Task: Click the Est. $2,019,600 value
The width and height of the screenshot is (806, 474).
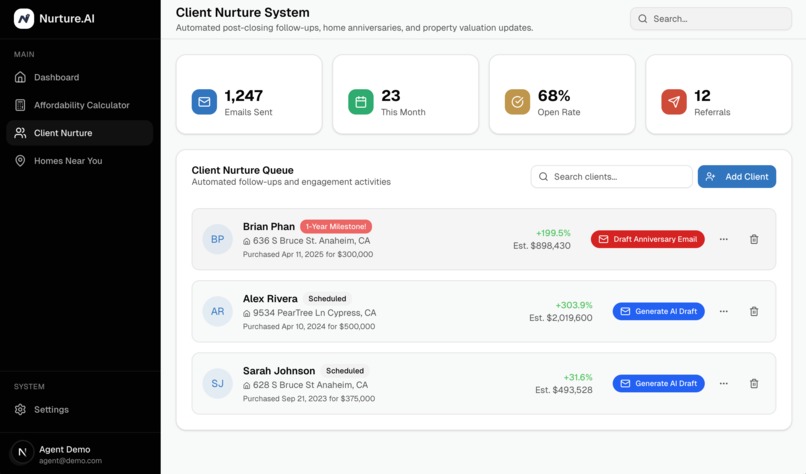Action: pyautogui.click(x=561, y=318)
